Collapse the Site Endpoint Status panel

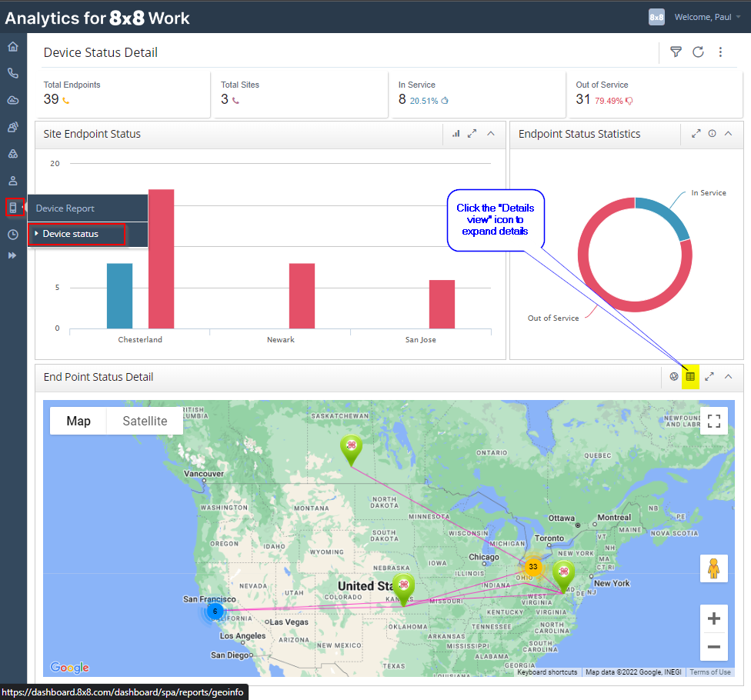click(491, 134)
